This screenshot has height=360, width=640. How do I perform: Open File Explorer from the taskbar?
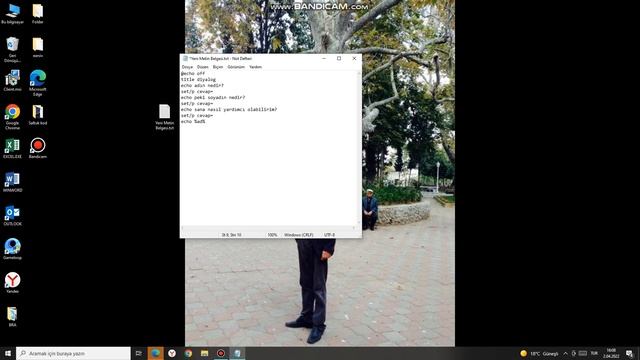pyautogui.click(x=204, y=353)
